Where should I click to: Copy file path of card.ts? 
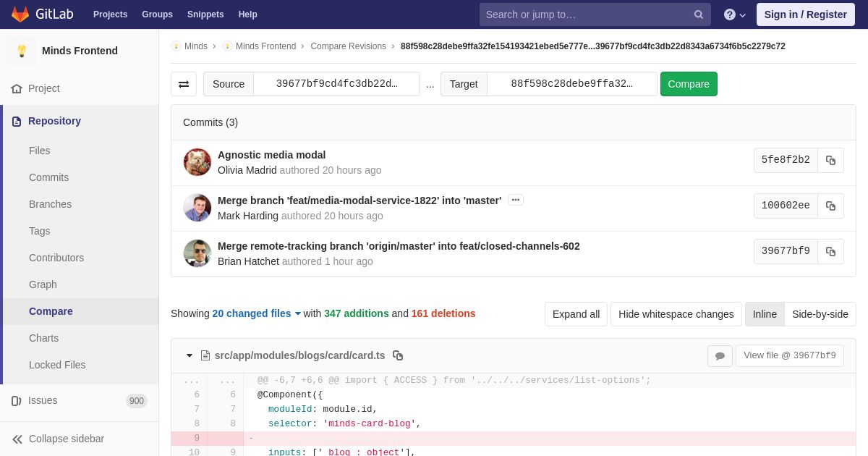click(398, 355)
